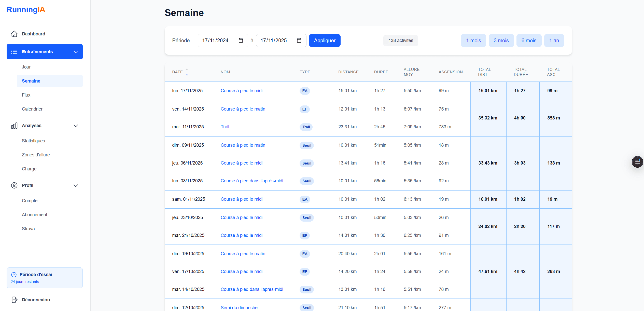The image size is (644, 311).
Task: Click the Profil user icon
Action: tap(14, 185)
